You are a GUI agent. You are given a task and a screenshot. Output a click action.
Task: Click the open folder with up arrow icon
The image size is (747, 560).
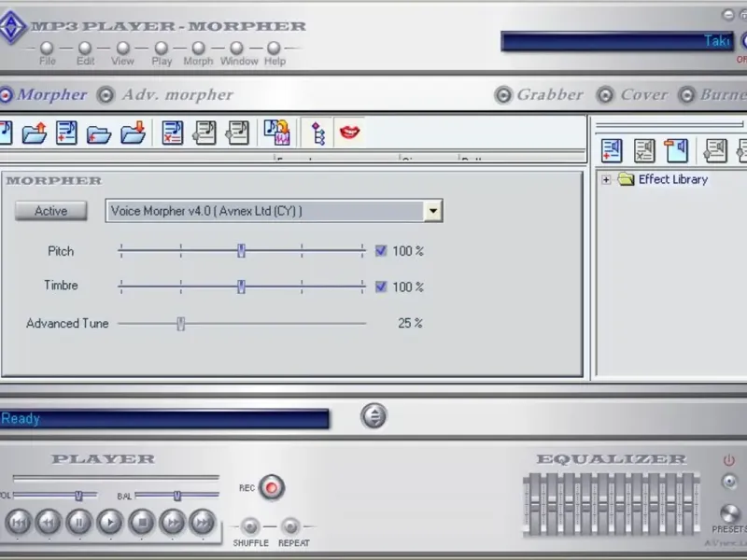pos(35,133)
